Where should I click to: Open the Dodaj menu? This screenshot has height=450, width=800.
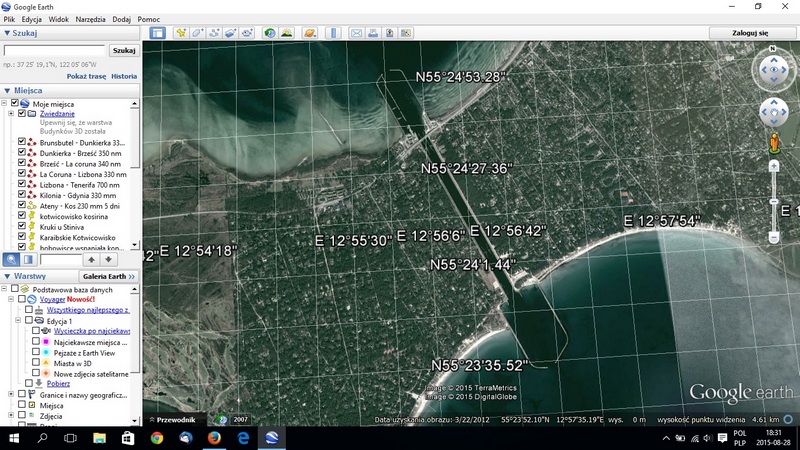click(x=121, y=19)
